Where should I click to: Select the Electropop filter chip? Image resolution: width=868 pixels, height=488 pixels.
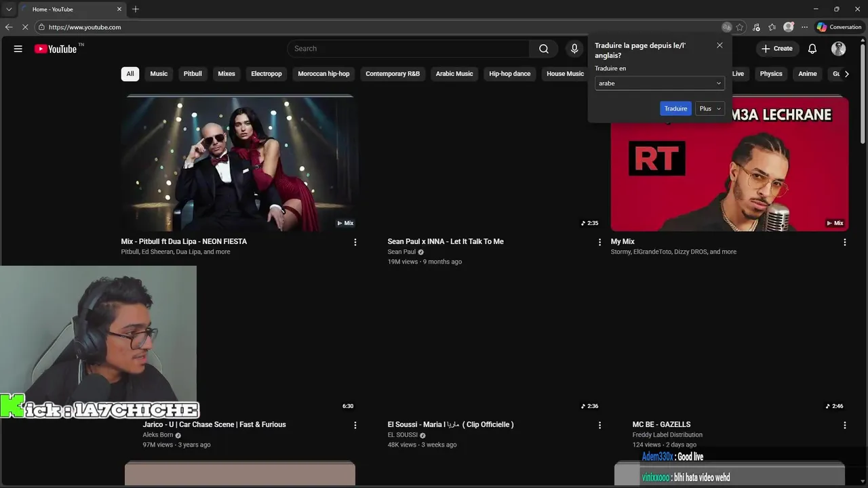[267, 74]
